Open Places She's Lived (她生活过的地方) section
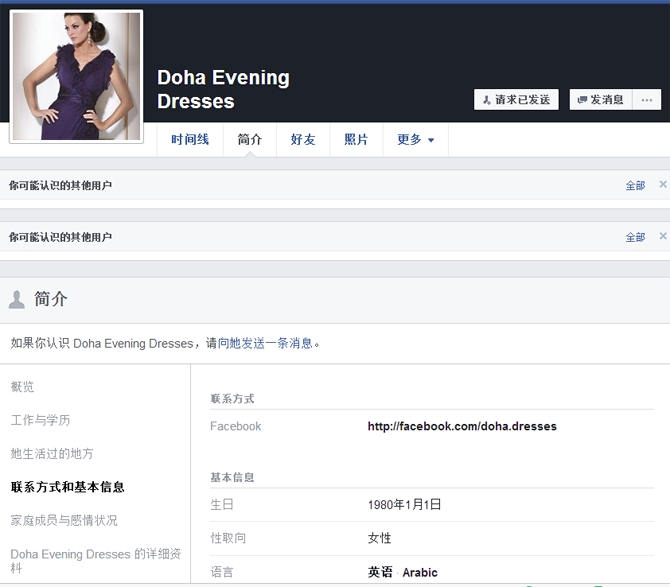 pyautogui.click(x=52, y=453)
